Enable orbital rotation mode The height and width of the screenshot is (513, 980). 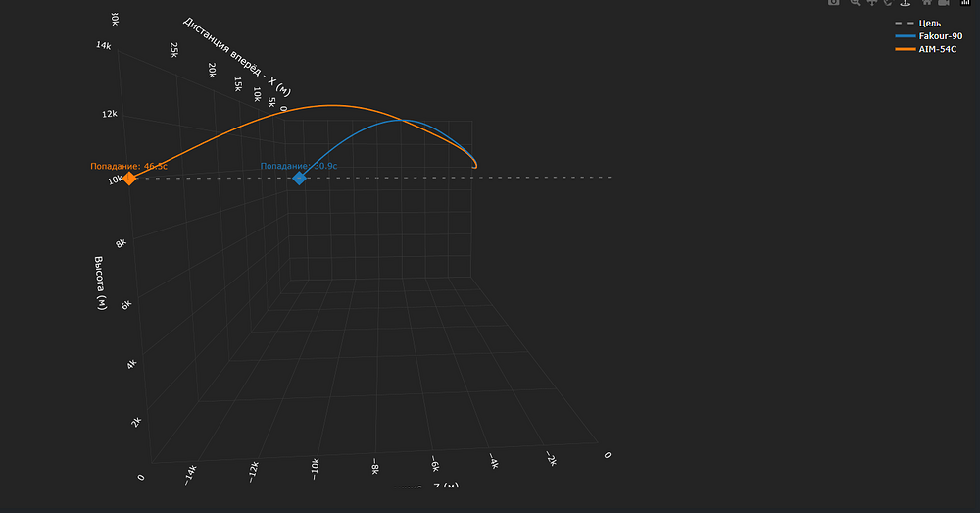point(888,3)
